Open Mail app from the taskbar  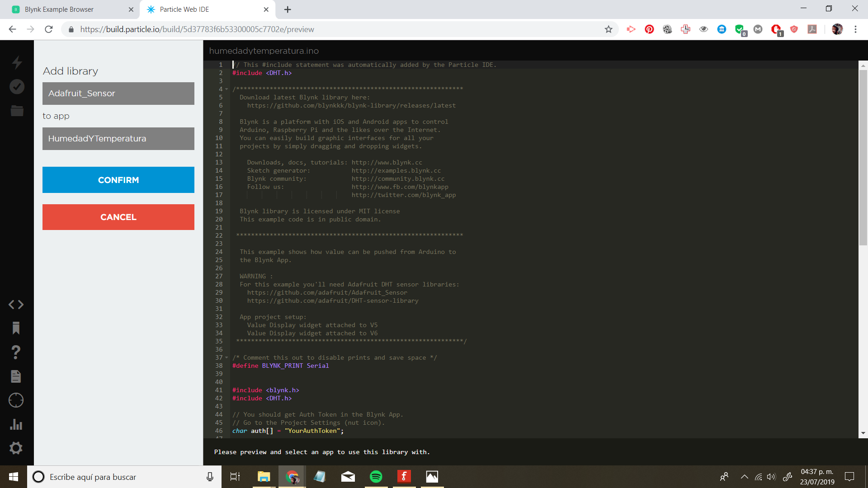[348, 477]
